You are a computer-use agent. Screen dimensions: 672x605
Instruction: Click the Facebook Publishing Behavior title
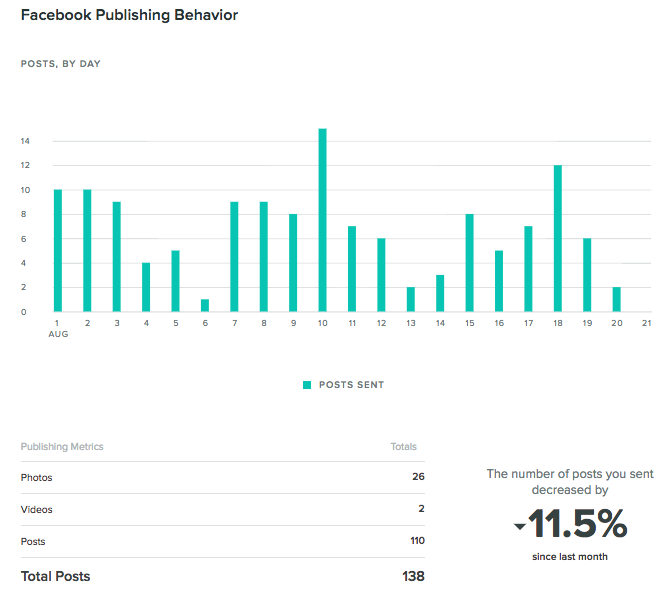click(x=129, y=16)
